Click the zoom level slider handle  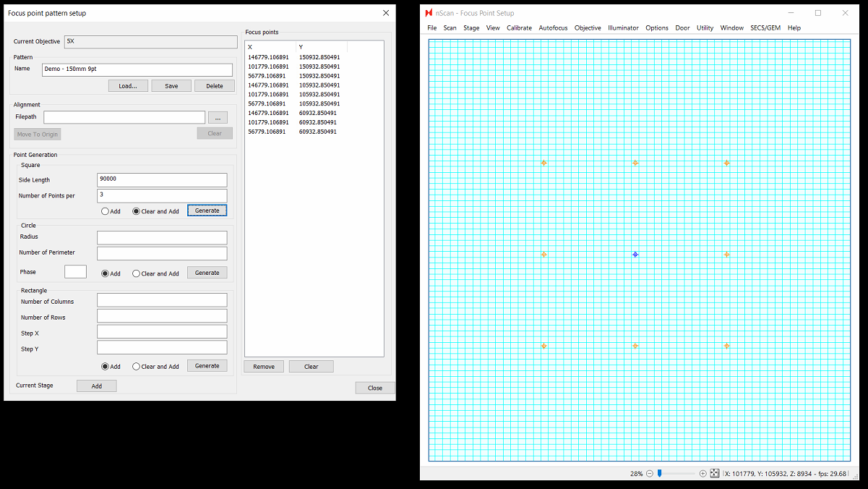pyautogui.click(x=660, y=474)
